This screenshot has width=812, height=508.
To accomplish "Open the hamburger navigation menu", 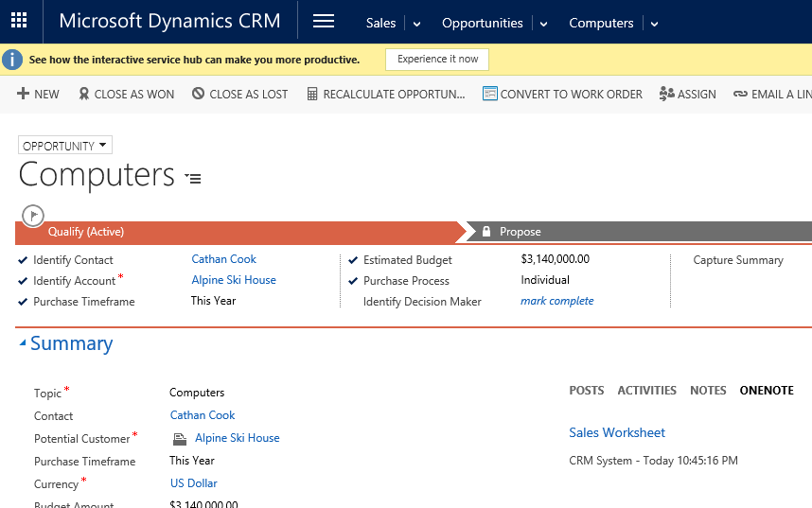I will (x=324, y=22).
